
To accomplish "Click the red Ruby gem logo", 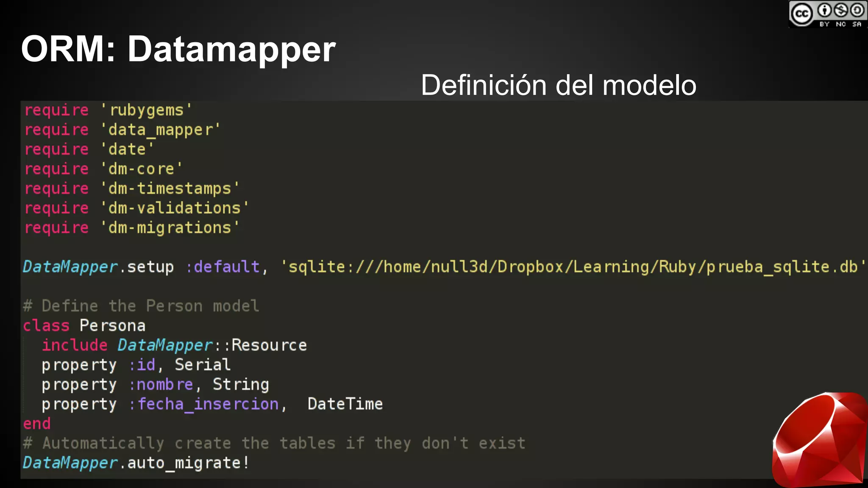I will (x=820, y=440).
